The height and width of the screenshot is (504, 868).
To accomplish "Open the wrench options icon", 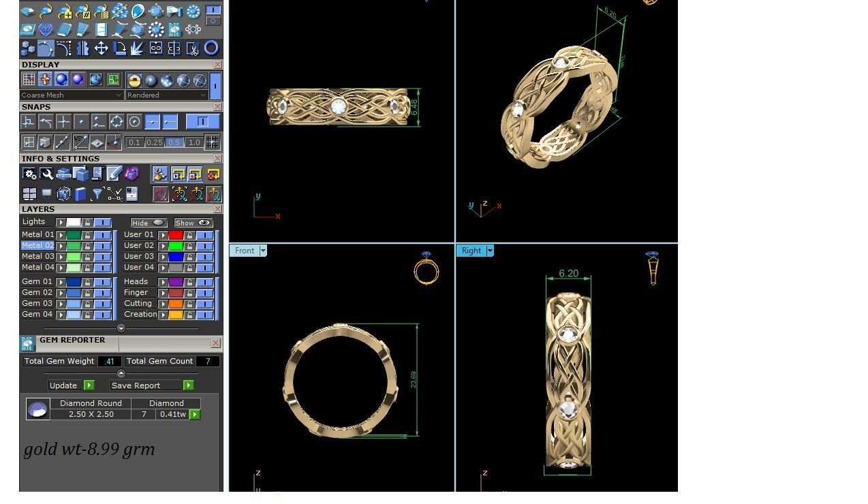I will pyautogui.click(x=47, y=174).
